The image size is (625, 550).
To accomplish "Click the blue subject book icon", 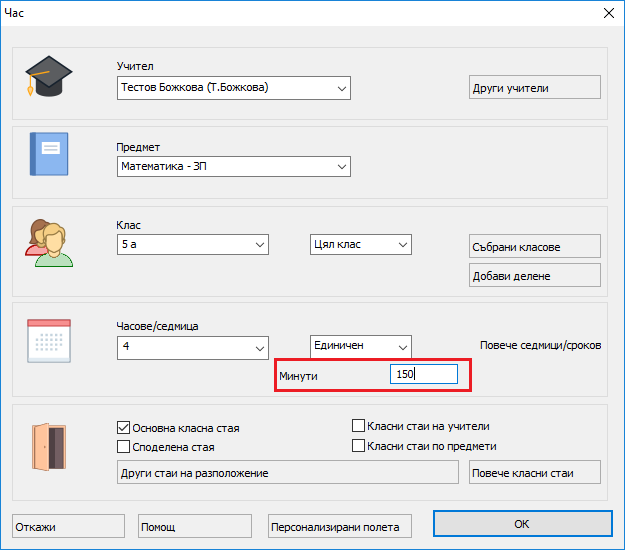I will (x=49, y=154).
